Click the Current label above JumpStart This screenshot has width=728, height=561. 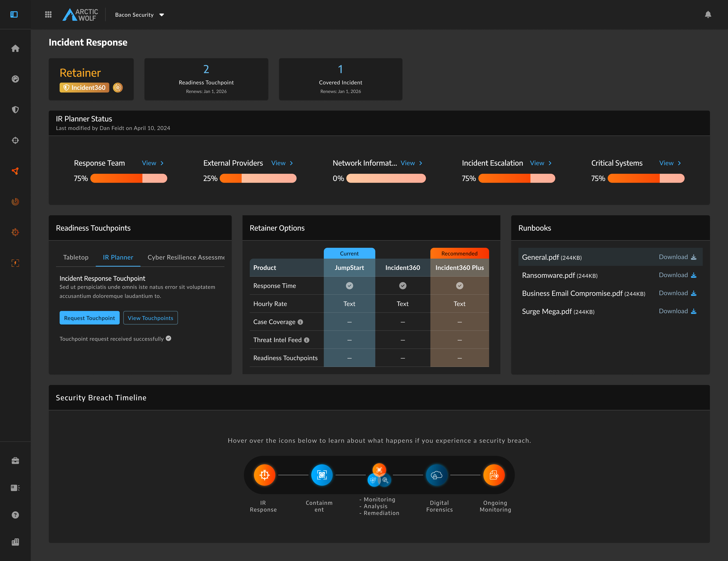point(349,253)
